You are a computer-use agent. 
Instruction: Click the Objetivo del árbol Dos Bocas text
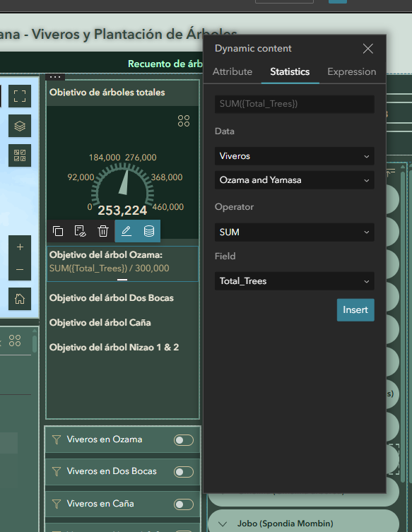pyautogui.click(x=112, y=298)
